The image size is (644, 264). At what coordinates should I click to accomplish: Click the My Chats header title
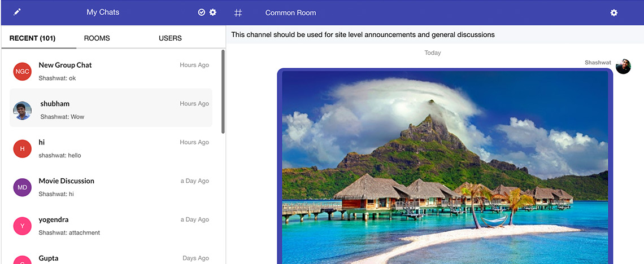click(x=103, y=12)
